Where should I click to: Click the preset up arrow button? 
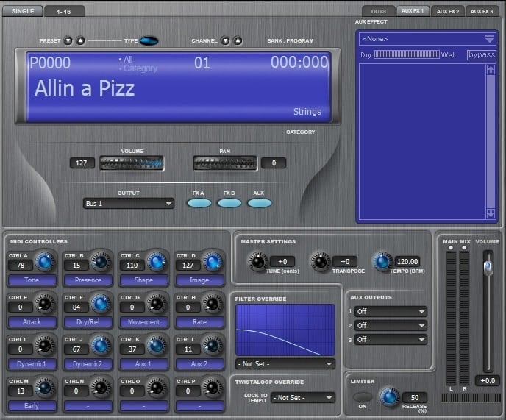pyautogui.click(x=81, y=41)
